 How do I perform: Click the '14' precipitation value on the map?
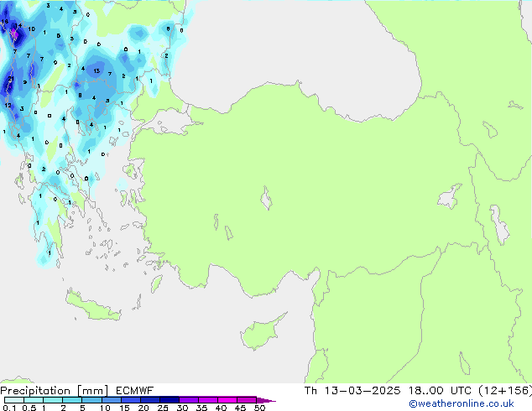point(18,25)
